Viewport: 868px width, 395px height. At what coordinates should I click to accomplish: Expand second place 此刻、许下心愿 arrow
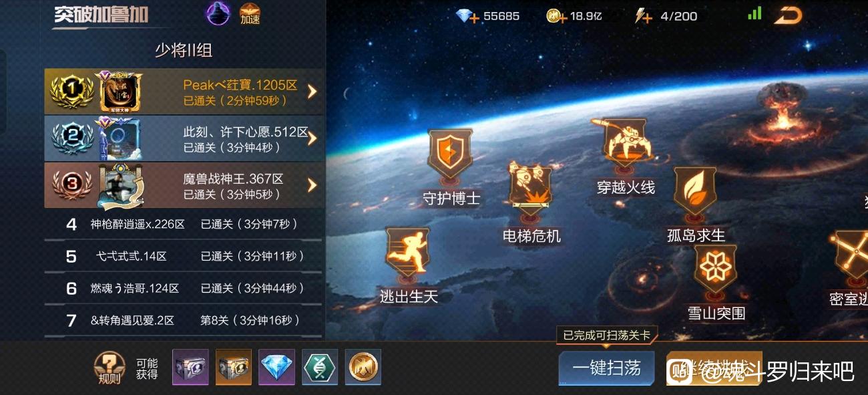(x=312, y=139)
